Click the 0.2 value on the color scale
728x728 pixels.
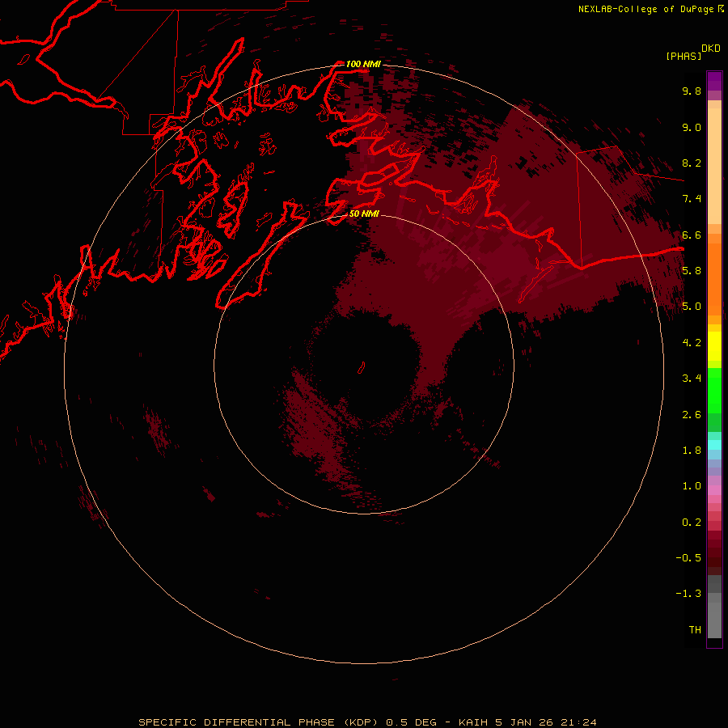(692, 523)
